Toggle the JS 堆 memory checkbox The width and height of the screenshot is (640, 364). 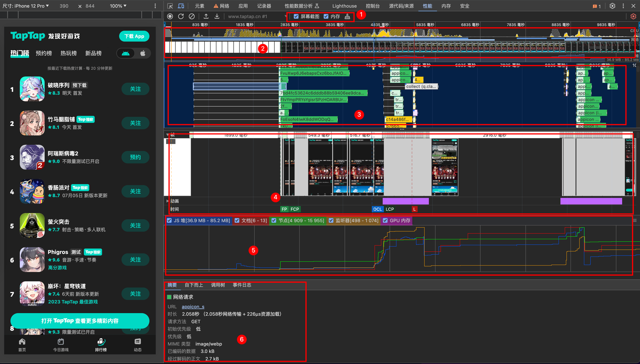point(169,220)
